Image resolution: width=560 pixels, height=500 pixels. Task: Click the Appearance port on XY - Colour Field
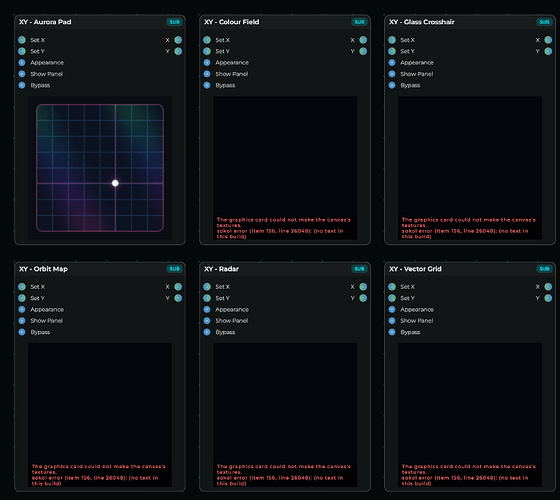(x=207, y=62)
